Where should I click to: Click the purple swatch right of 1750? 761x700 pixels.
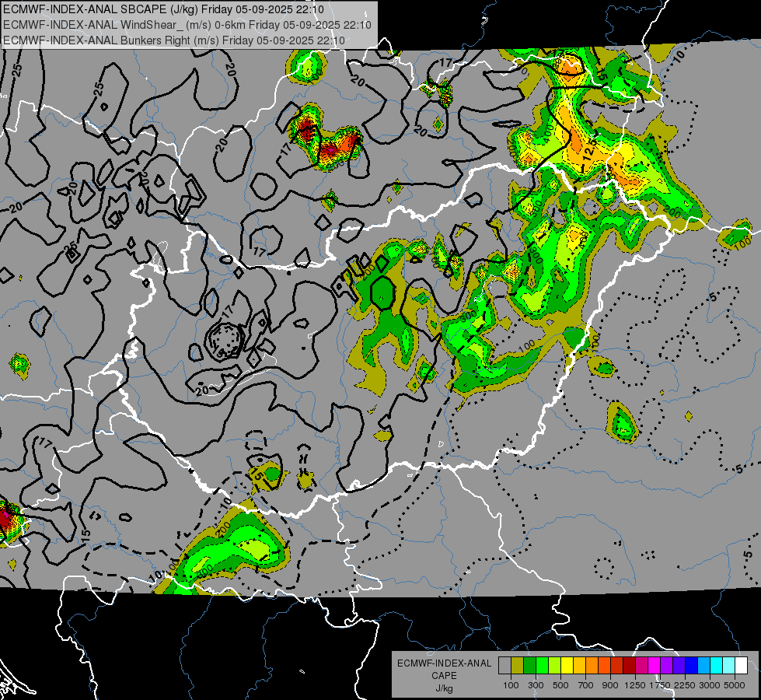pos(666,666)
